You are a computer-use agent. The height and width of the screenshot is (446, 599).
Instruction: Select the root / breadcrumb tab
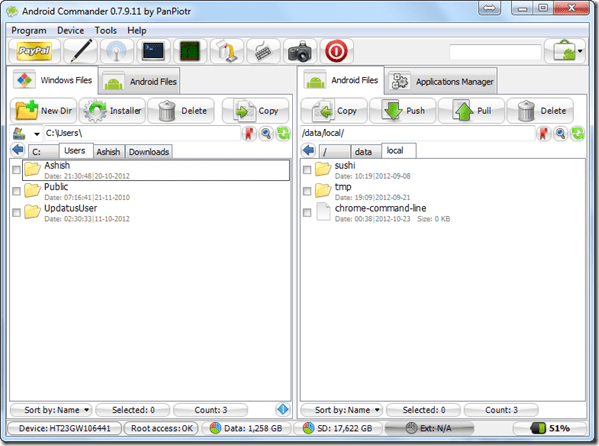[x=334, y=152]
